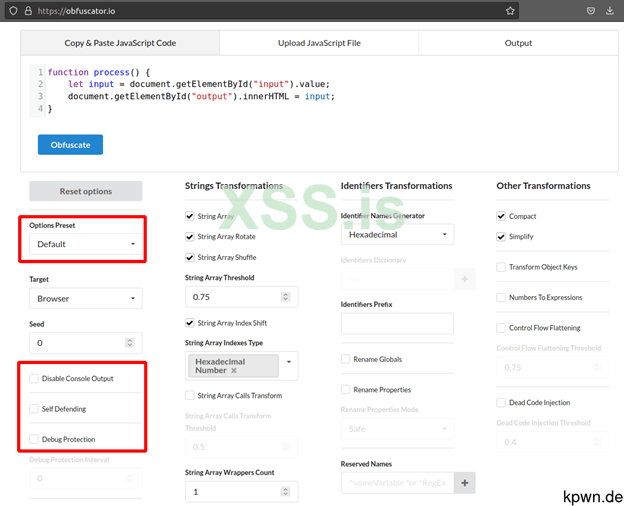
Task: Uncheck the Compact checkbox
Action: [x=501, y=216]
